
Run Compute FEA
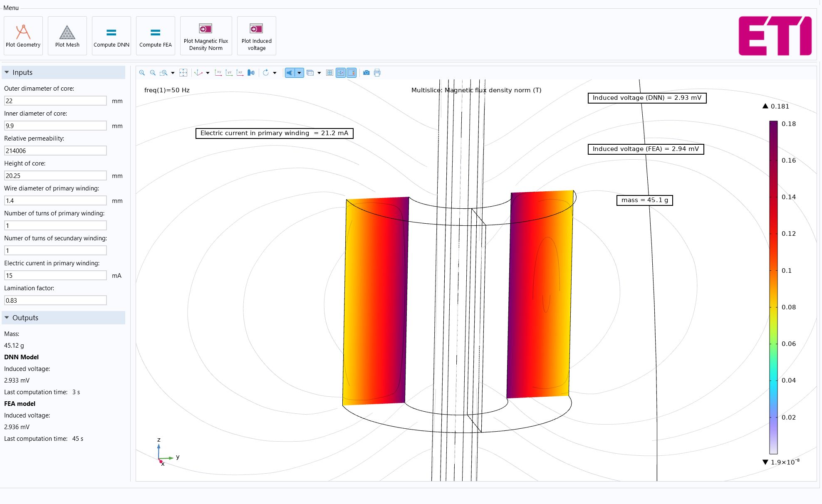pos(155,36)
